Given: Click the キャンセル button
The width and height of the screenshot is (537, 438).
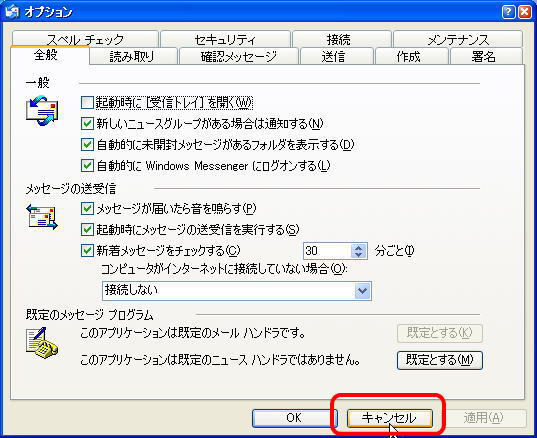Looking at the screenshot, I should 389,418.
